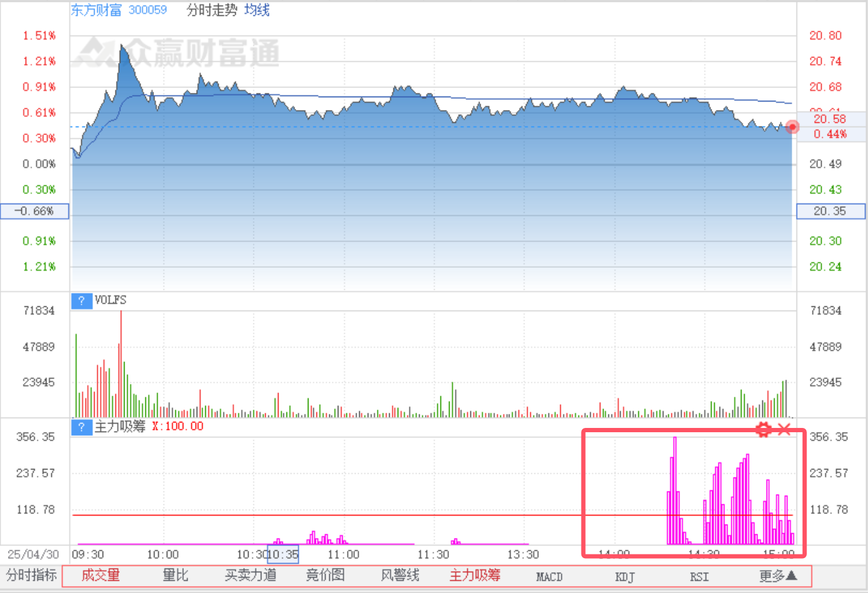Select the 风警线 tab
Viewport: 868px width, 593px height.
tap(400, 575)
